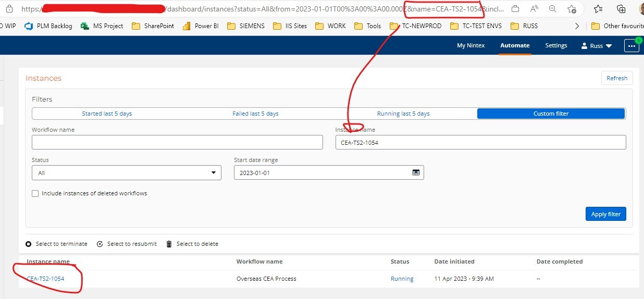The width and height of the screenshot is (644, 299).
Task: Expand the Russ user account menu
Action: (597, 46)
